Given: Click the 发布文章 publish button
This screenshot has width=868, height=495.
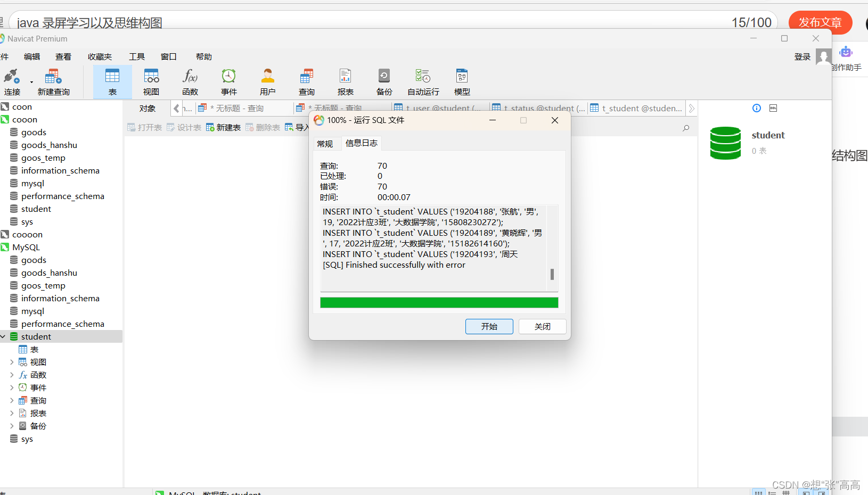Looking at the screenshot, I should [x=820, y=22].
